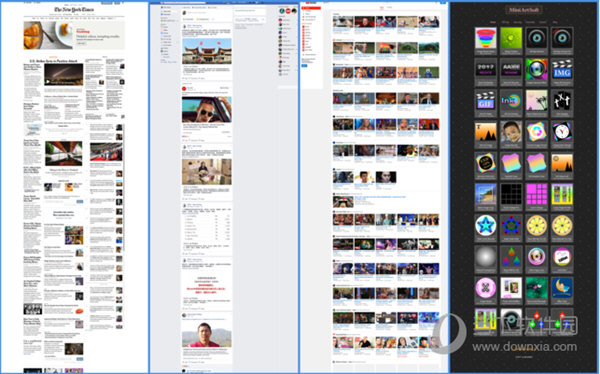The height and width of the screenshot is (374, 600).
Task: Select the magenta squares grid icon
Action: tap(536, 194)
